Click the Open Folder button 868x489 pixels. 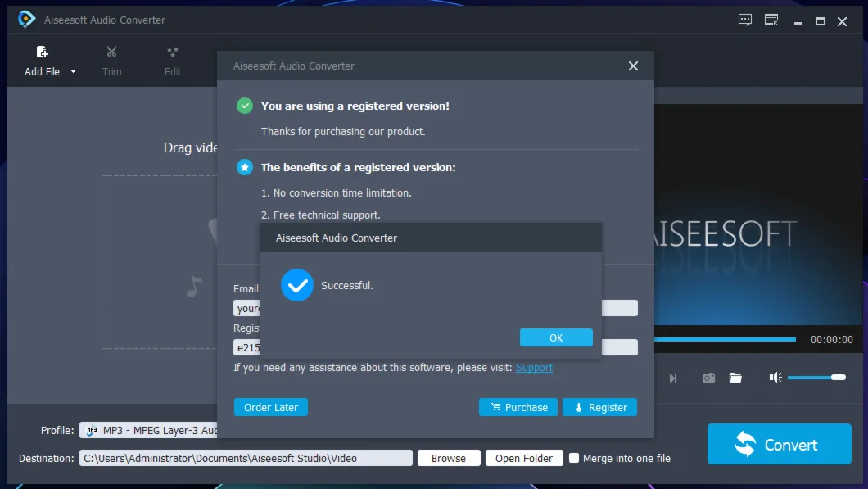(x=524, y=458)
